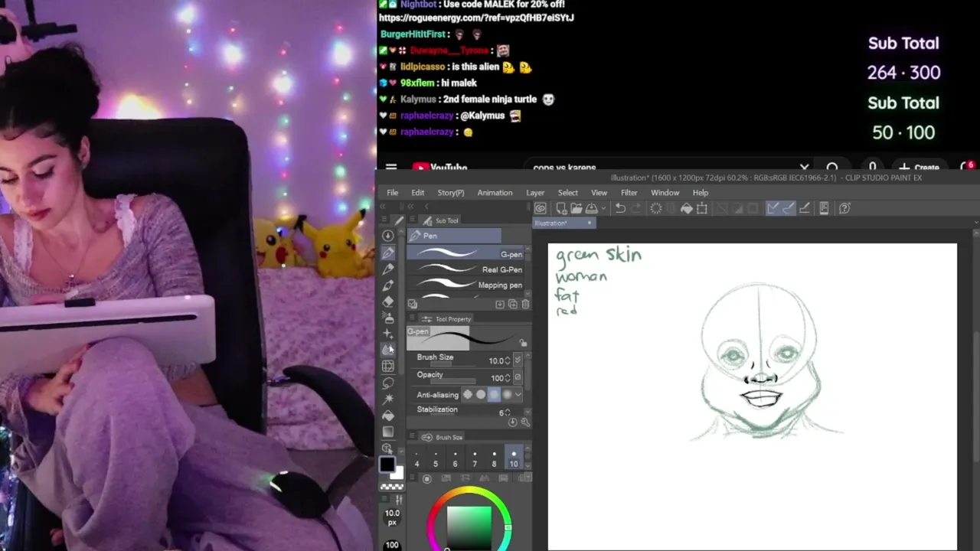The image size is (980, 551).
Task: Select the Pen tool in the tool palette
Action: coord(388,253)
